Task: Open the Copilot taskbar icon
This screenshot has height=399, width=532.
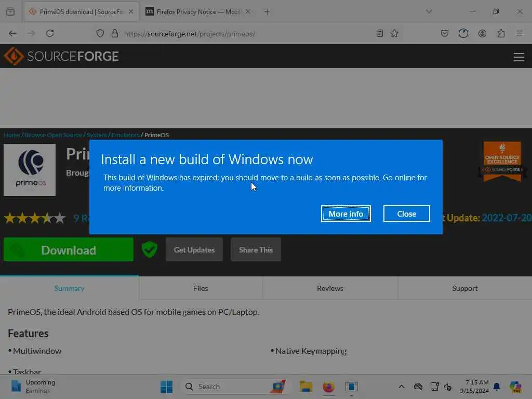Action: coord(515,387)
